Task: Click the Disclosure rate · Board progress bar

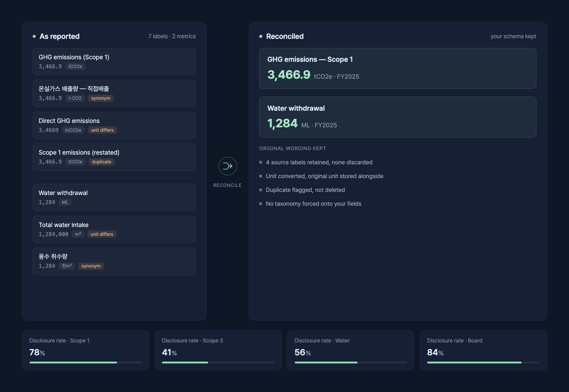Action: click(483, 363)
